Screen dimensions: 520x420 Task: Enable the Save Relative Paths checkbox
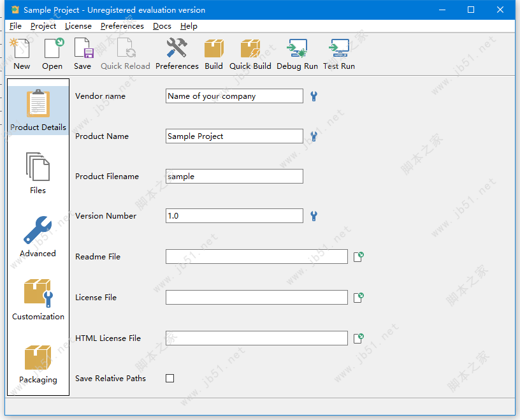[170, 378]
